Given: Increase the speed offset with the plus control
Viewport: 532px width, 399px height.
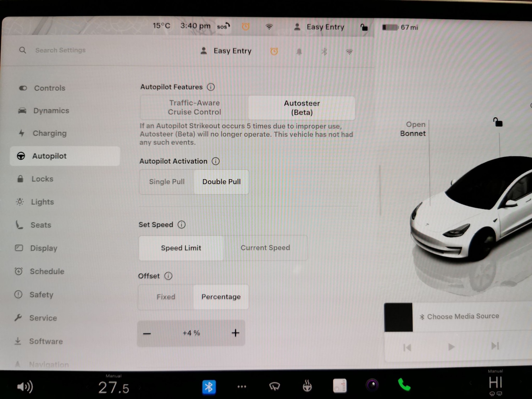Looking at the screenshot, I should [x=235, y=333].
